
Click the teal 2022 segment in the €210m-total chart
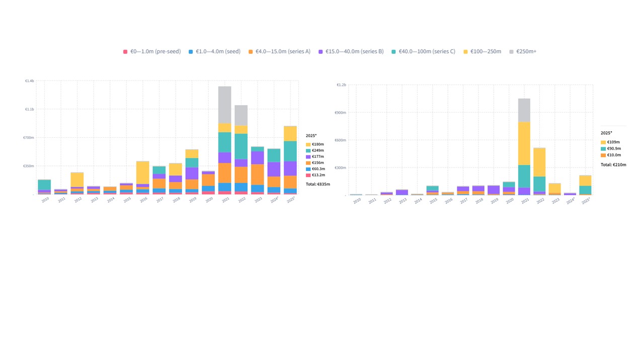pyautogui.click(x=539, y=184)
